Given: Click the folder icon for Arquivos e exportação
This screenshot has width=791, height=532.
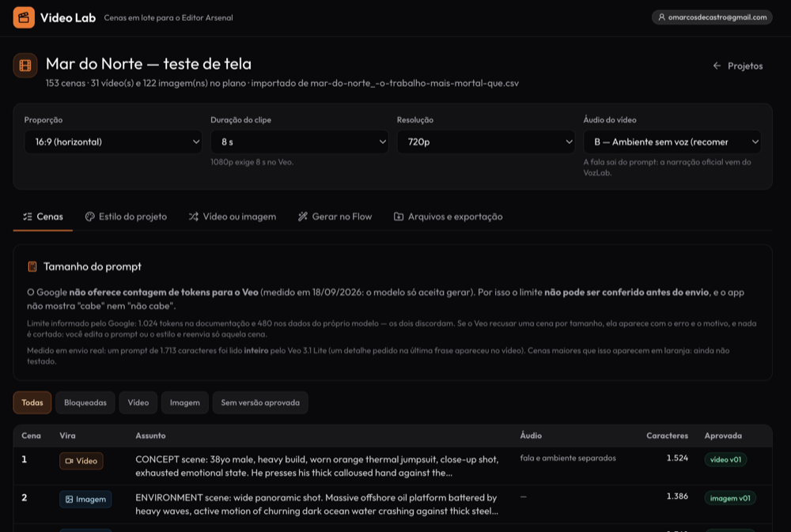Looking at the screenshot, I should click(399, 217).
